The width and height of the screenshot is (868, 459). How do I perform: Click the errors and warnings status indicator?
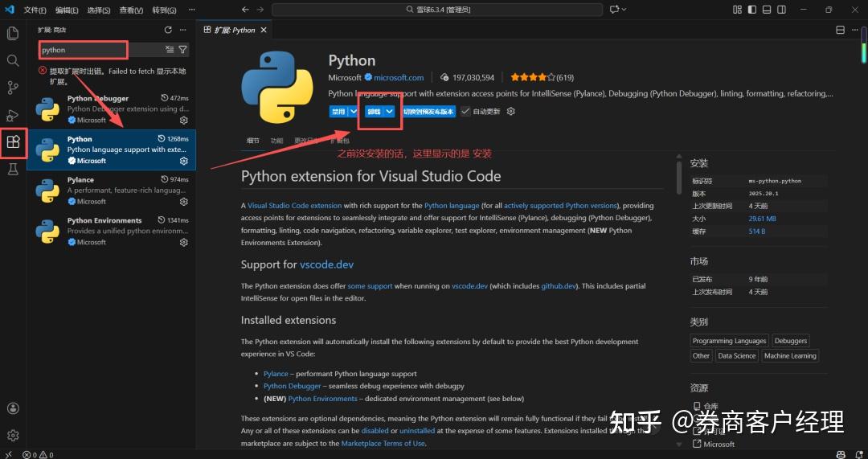pos(39,454)
